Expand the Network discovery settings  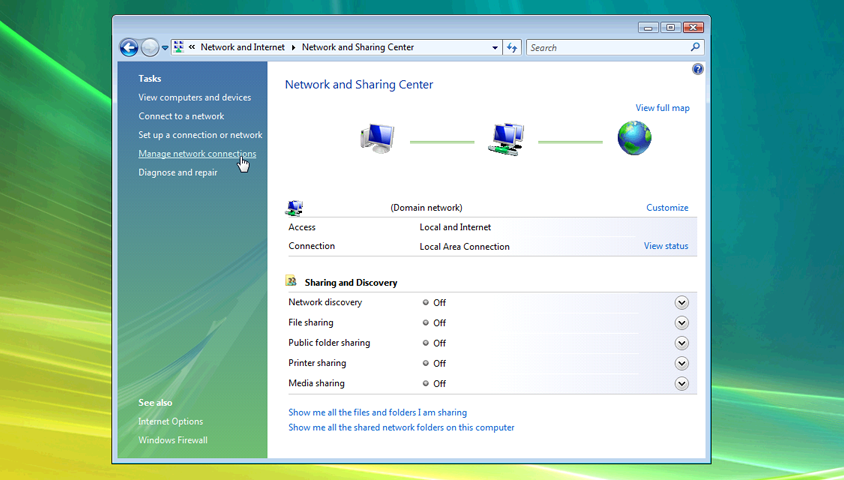point(682,303)
